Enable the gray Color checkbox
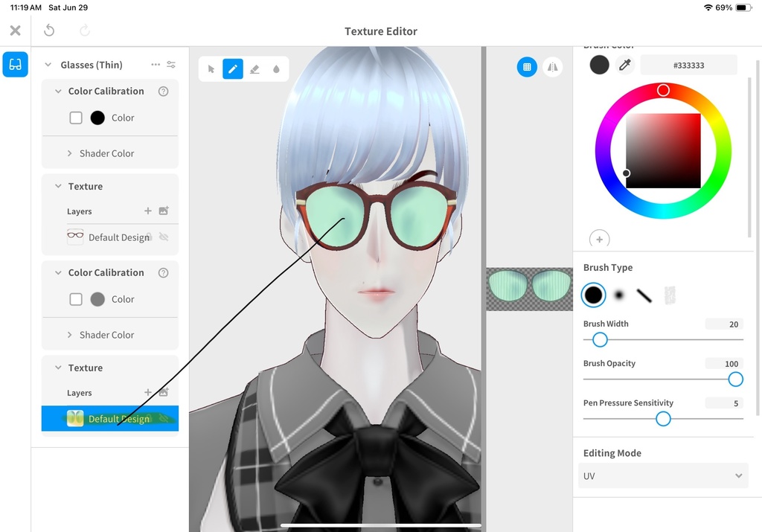This screenshot has width=762, height=532. [76, 299]
